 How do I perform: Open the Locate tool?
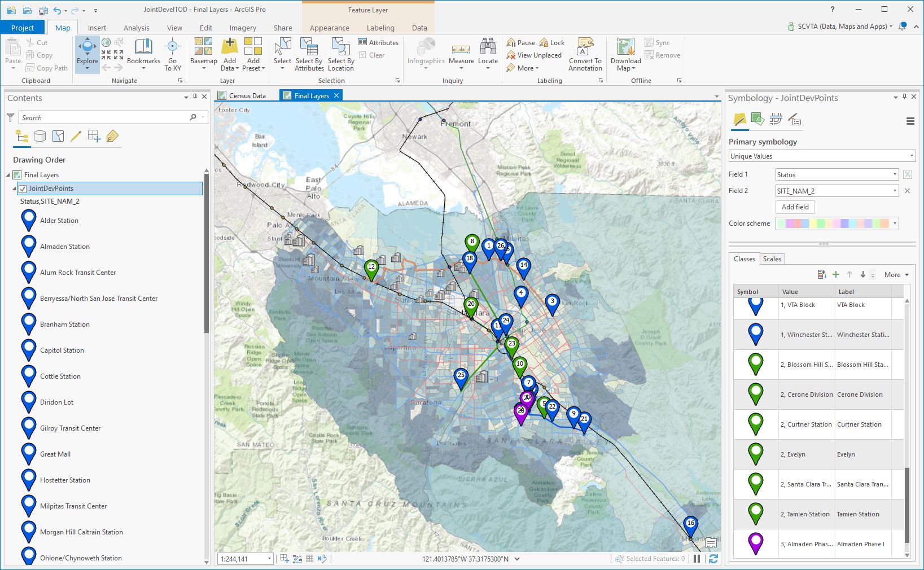tap(488, 55)
